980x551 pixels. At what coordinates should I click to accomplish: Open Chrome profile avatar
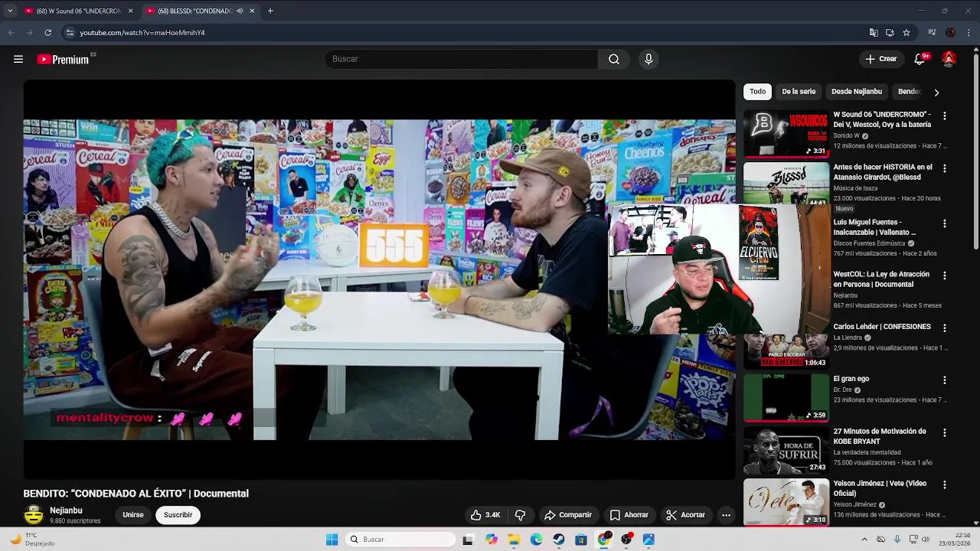(x=950, y=33)
